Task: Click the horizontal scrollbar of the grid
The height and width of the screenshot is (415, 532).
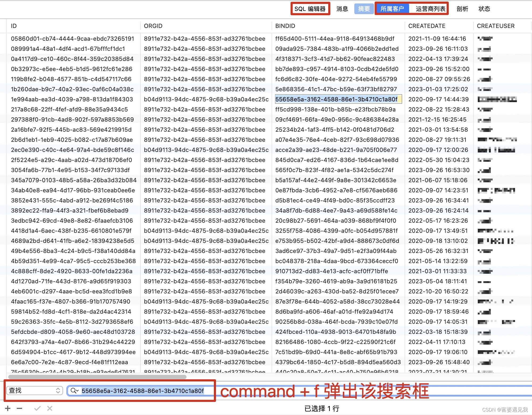Action: tap(97, 377)
